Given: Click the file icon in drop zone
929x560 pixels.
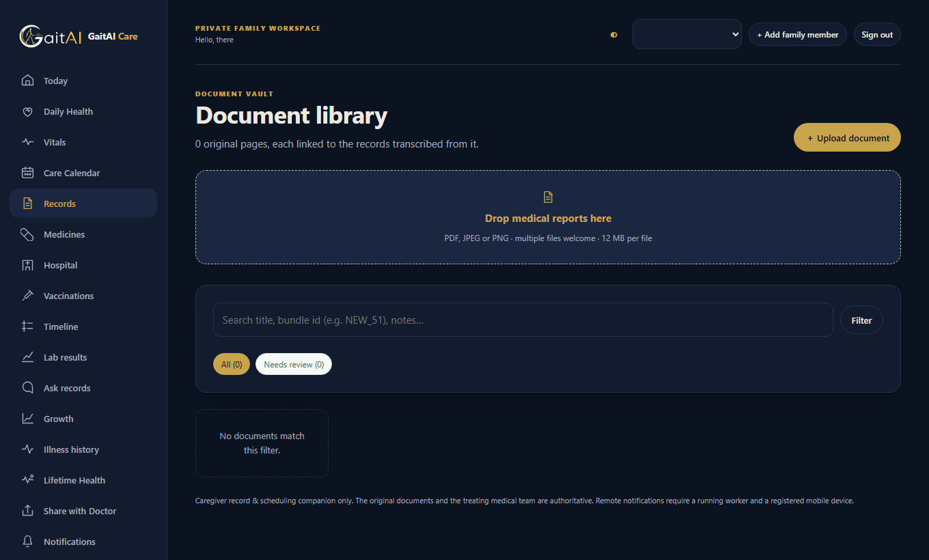Looking at the screenshot, I should coord(548,197).
